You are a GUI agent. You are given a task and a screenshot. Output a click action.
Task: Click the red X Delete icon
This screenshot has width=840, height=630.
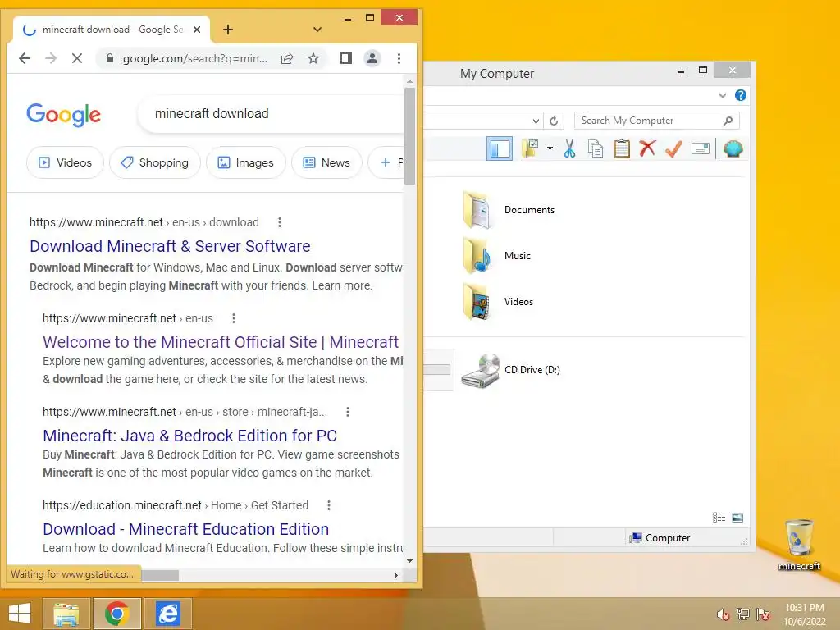click(x=647, y=148)
